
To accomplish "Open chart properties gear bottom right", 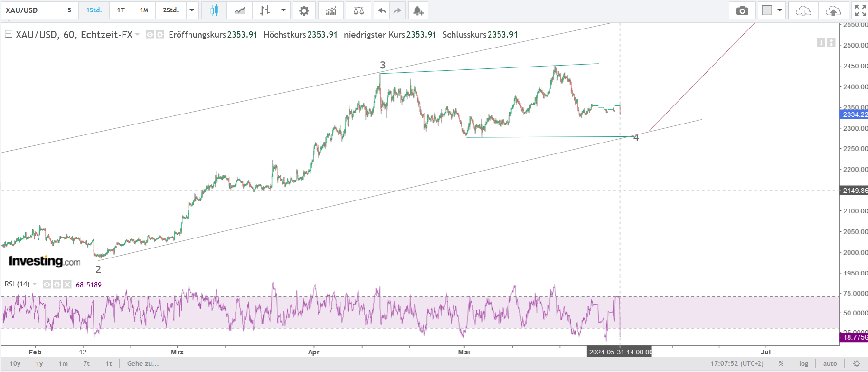I will coord(857,363).
